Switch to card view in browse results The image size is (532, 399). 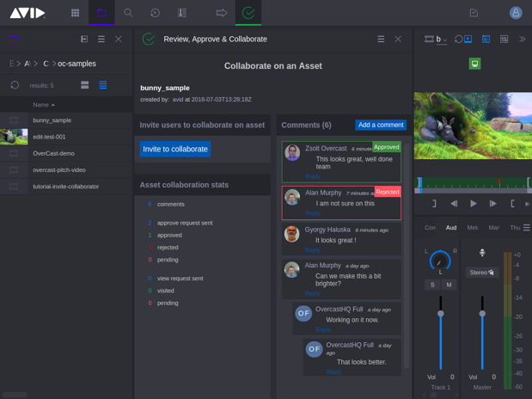[x=85, y=85]
